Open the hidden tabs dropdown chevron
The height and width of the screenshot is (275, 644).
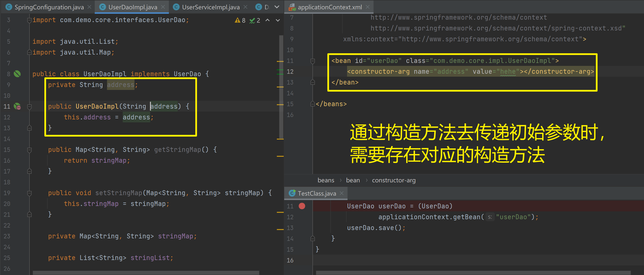[x=277, y=7]
